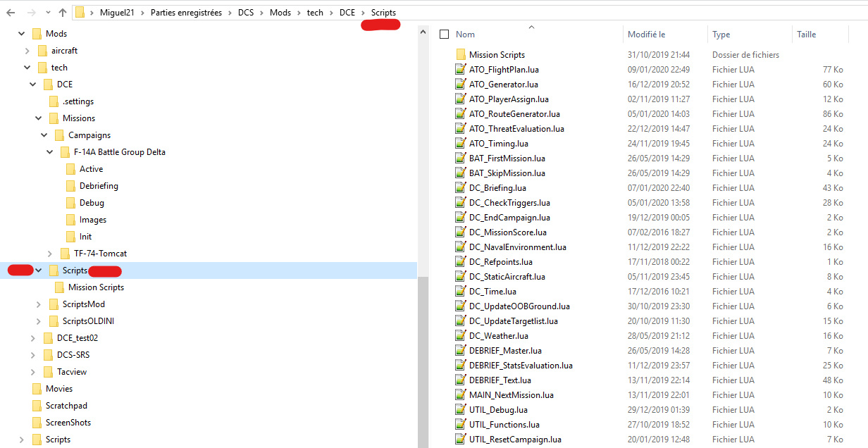Click the DC_NavalEnvironment.lua file icon
Screen dimensions: 868x448
pos(461,247)
